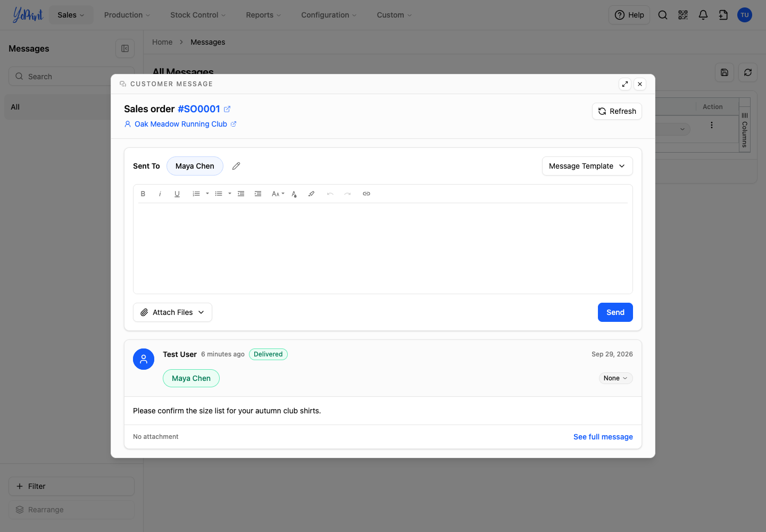Open the Oak Meadow Running Club customer link
This screenshot has height=532, width=766.
click(181, 124)
